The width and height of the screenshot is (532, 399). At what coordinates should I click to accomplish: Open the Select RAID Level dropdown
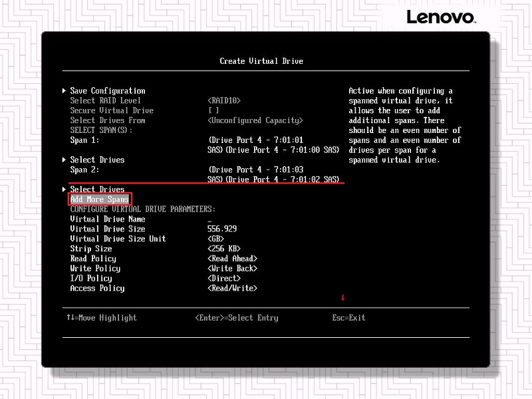224,100
